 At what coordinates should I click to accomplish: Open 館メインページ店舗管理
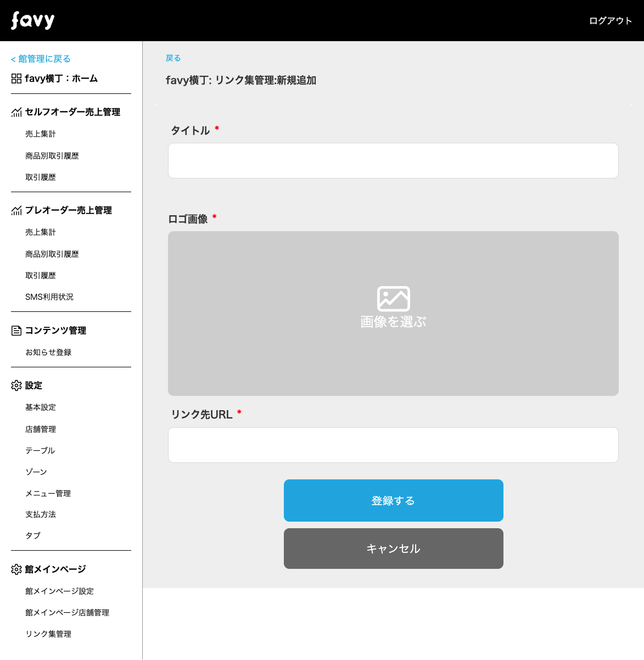68,613
